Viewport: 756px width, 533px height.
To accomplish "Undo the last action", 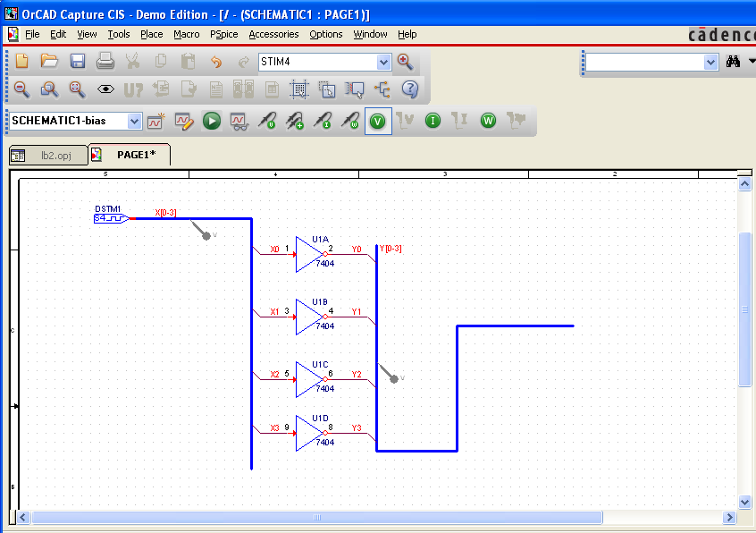I will (x=216, y=61).
